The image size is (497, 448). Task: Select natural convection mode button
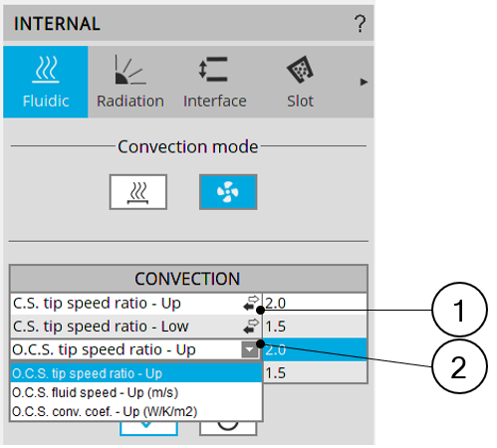coord(138,192)
